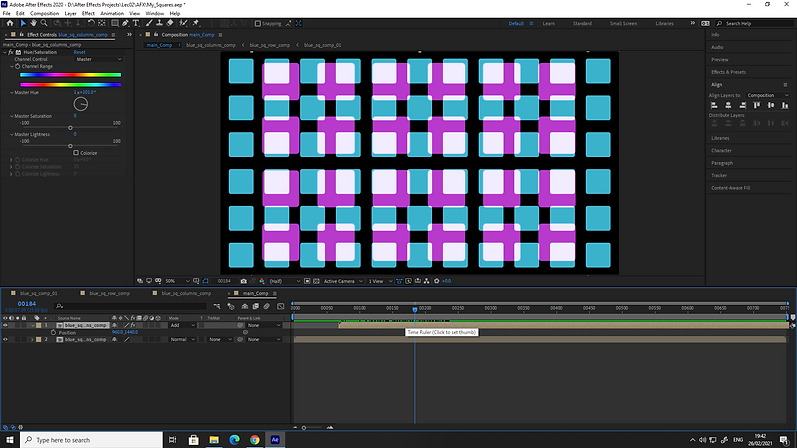Toggle transparency grid in viewer footer
The image size is (797, 448).
tap(316, 281)
